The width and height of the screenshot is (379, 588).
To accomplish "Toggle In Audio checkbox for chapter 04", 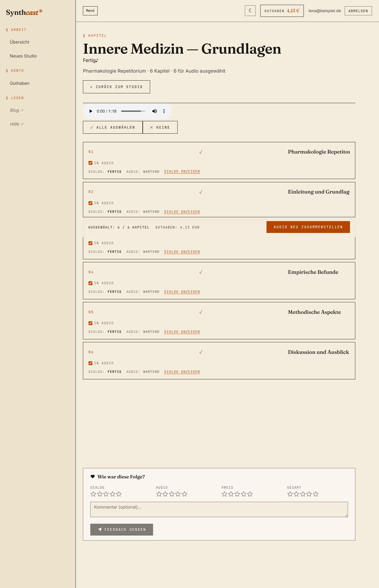I will (90, 283).
